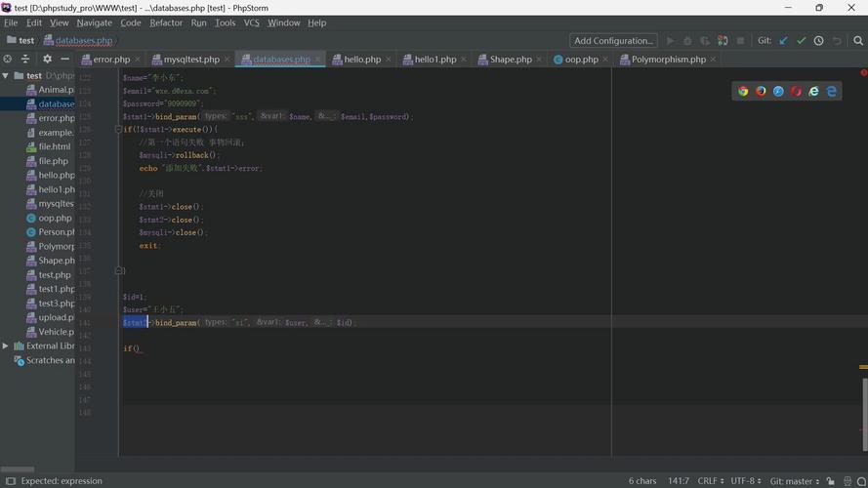Open Safari browser preview icon
This screenshot has width=868, height=488.
click(x=778, y=92)
